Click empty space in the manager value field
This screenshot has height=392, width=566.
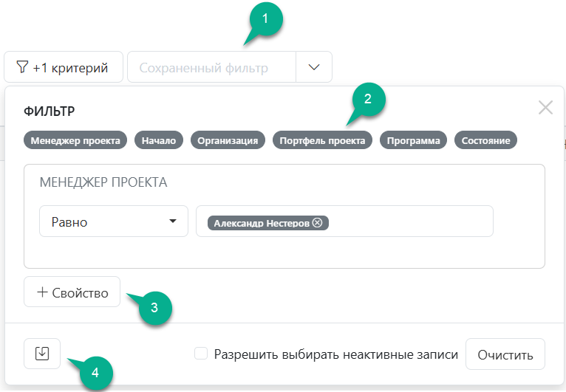coord(414,221)
